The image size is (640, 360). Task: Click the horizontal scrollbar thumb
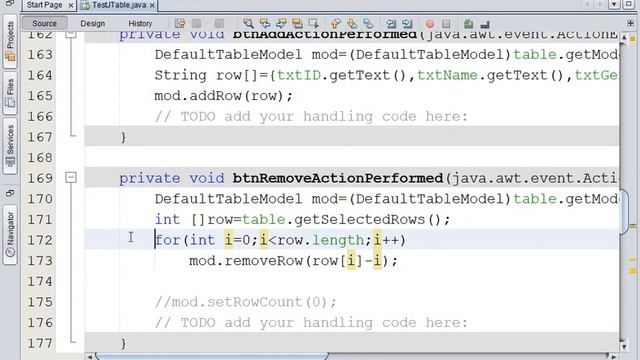(x=211, y=357)
